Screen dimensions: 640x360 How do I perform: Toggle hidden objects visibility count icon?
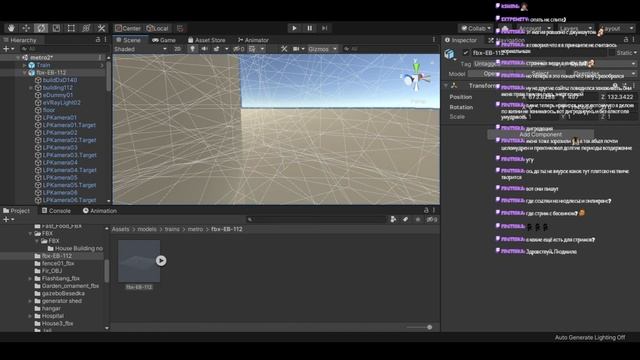click(238, 49)
